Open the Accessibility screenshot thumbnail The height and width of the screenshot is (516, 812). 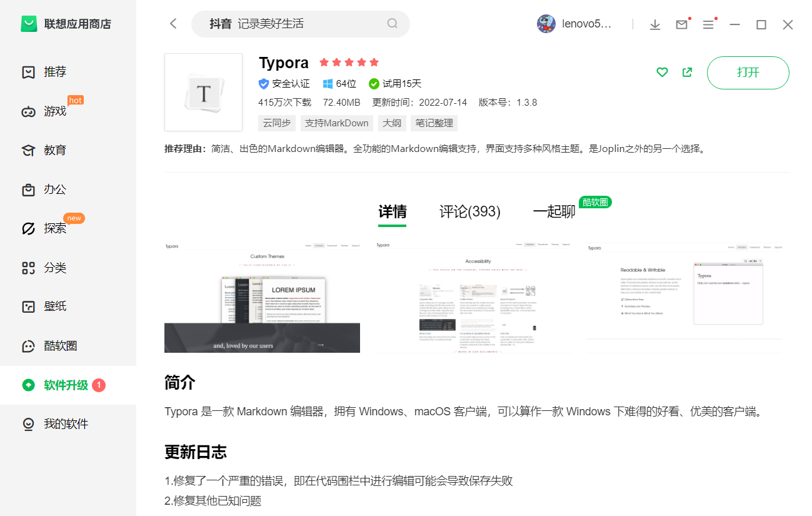pyautogui.click(x=473, y=296)
